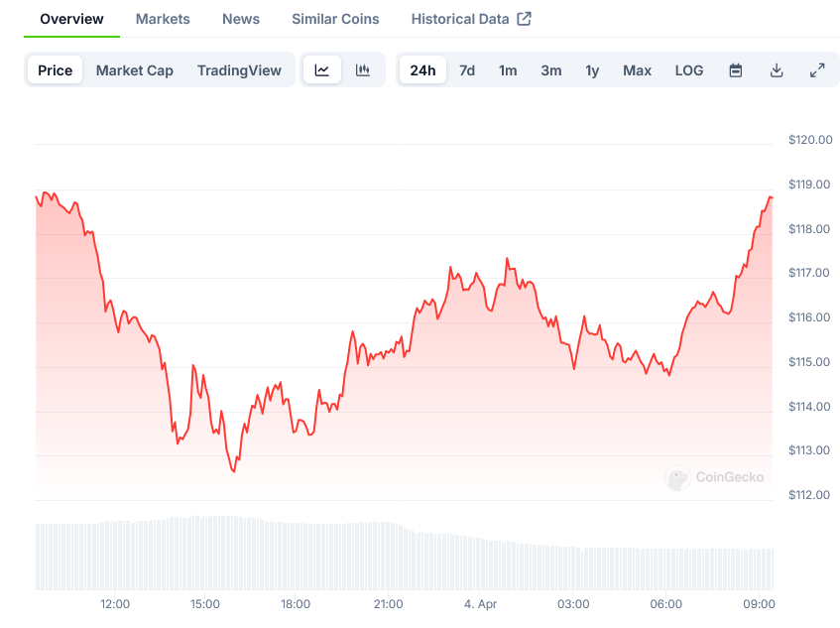Open the News tab
This screenshot has height=628, width=840.
point(240,18)
